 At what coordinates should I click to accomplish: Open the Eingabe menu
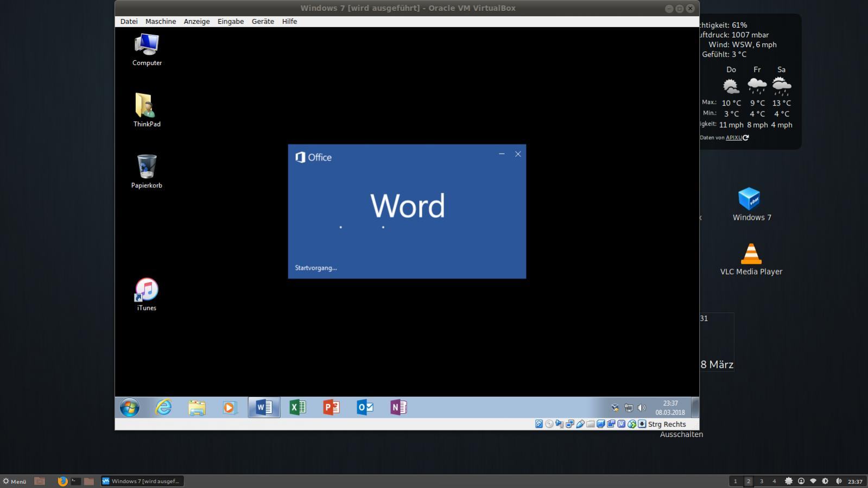[x=231, y=21]
